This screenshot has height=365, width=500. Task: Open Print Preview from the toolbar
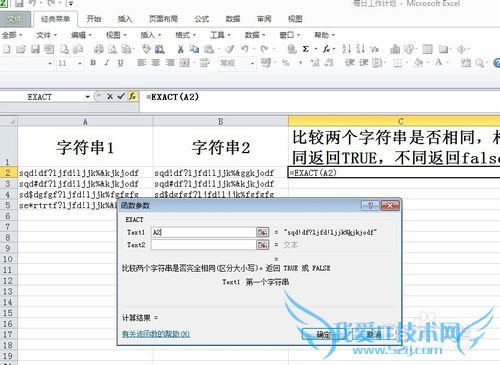pyautogui.click(x=112, y=49)
